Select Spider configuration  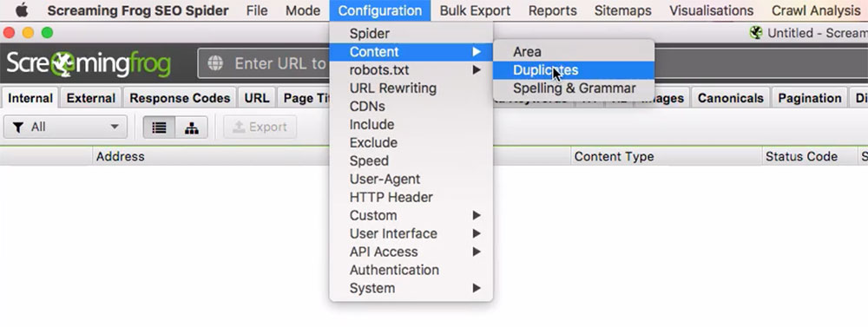pyautogui.click(x=411, y=34)
